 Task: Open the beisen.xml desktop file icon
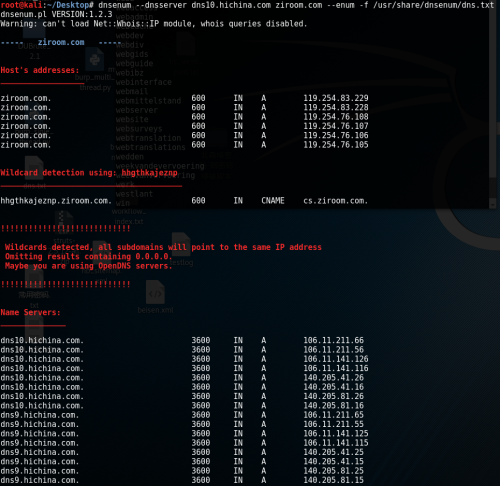pos(155,292)
